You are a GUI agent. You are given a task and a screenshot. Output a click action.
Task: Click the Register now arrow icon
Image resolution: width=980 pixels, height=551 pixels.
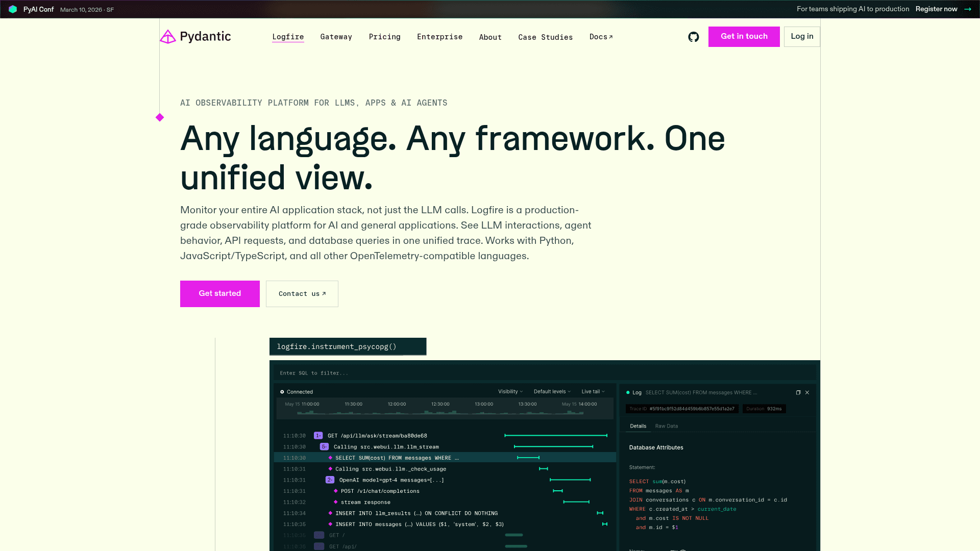(967, 9)
